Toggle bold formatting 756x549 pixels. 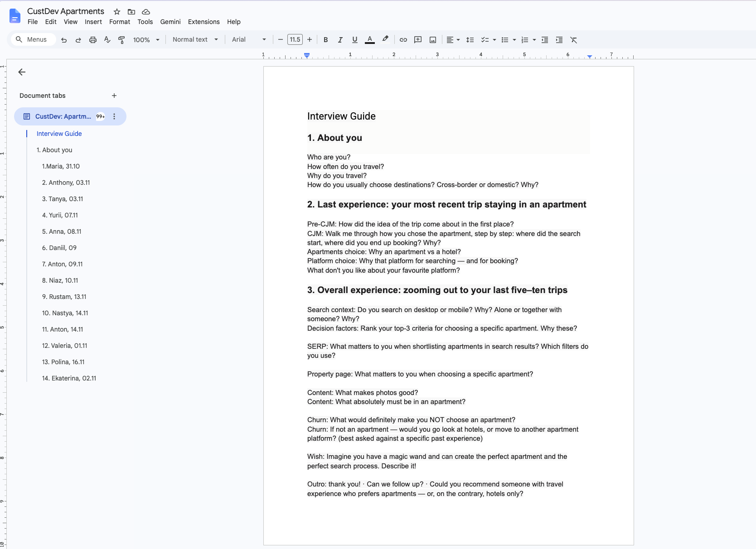pyautogui.click(x=325, y=40)
